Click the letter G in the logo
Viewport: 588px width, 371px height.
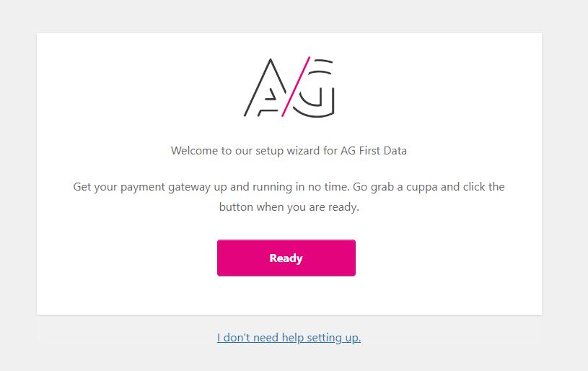315,88
